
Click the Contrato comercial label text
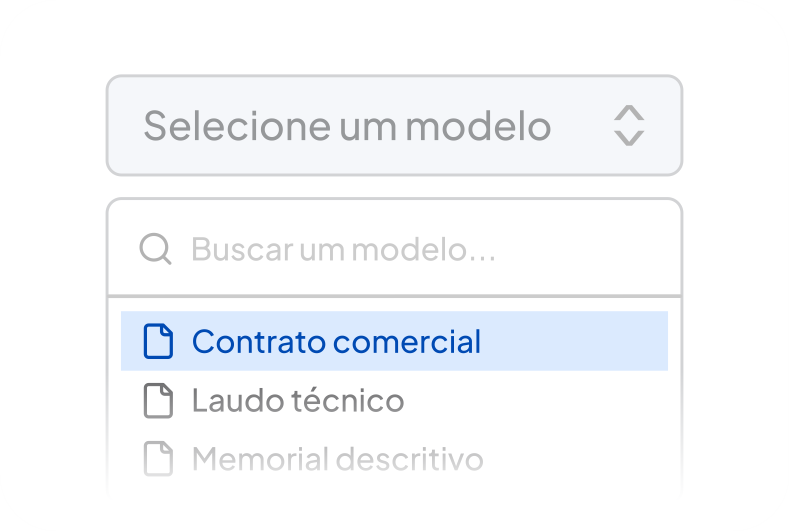click(x=336, y=342)
